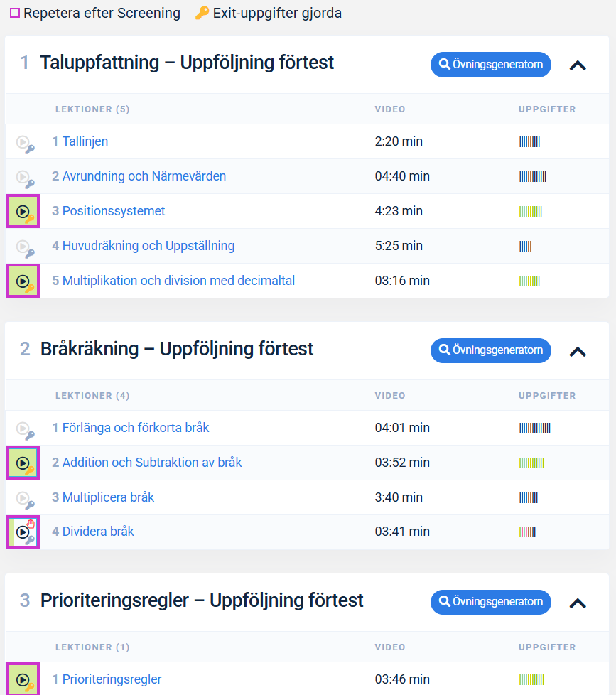Click play icon for Förlänga och förkorta bråk

tap(23, 429)
